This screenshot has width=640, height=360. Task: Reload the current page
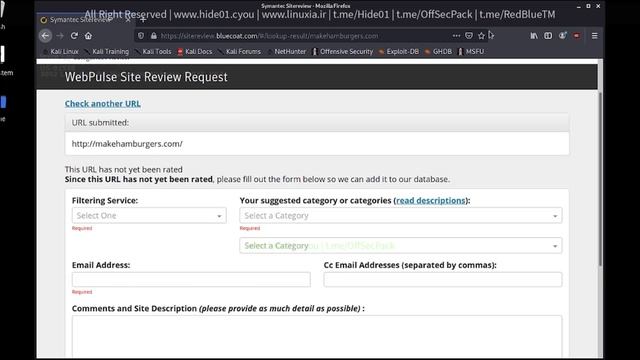[x=74, y=36]
